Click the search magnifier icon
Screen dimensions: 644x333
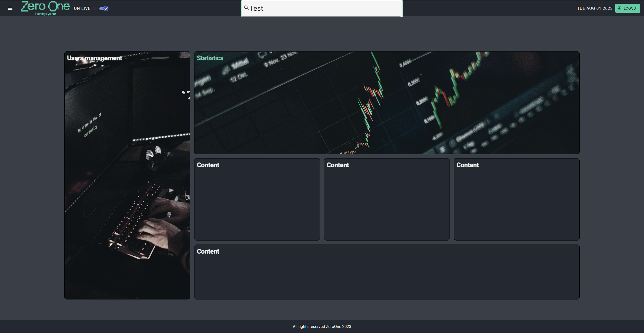coord(246,8)
